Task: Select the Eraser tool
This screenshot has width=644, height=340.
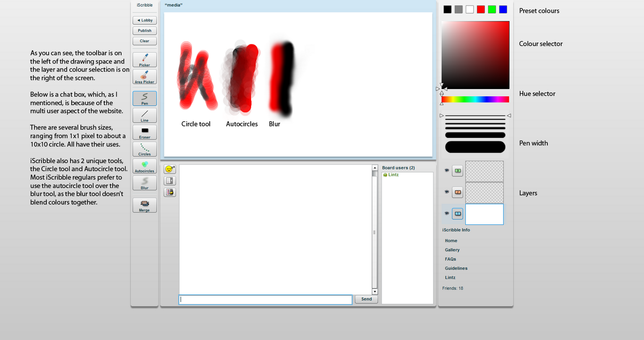Action: 144,132
